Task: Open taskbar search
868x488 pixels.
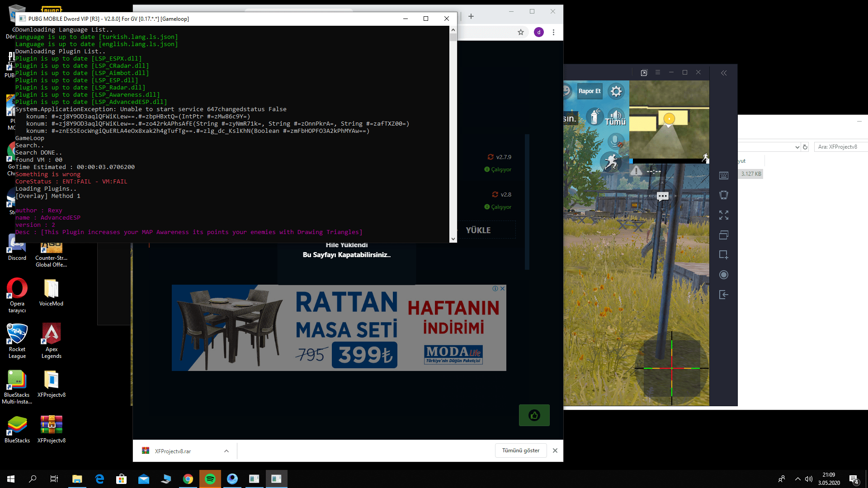Action: [x=33, y=479]
